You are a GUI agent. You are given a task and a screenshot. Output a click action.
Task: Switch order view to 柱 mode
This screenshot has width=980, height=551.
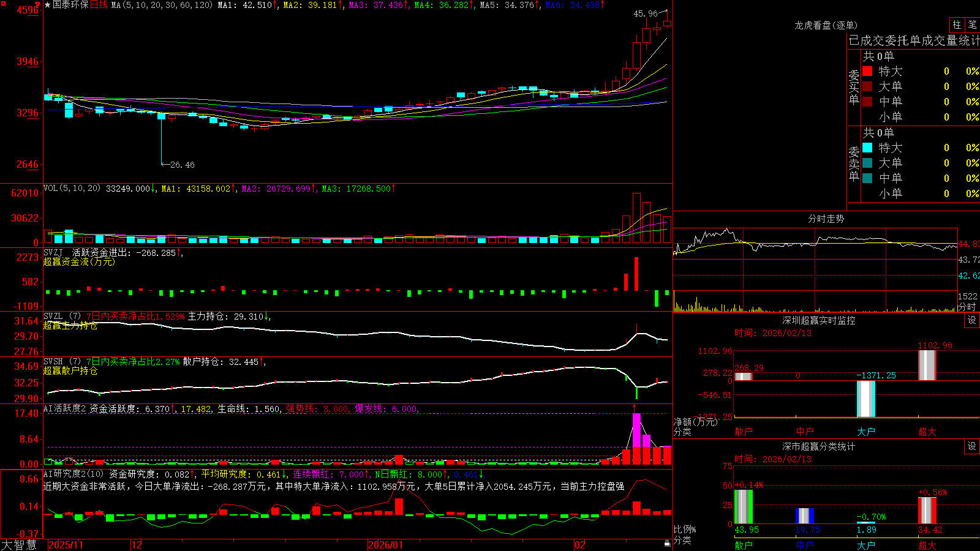click(957, 25)
